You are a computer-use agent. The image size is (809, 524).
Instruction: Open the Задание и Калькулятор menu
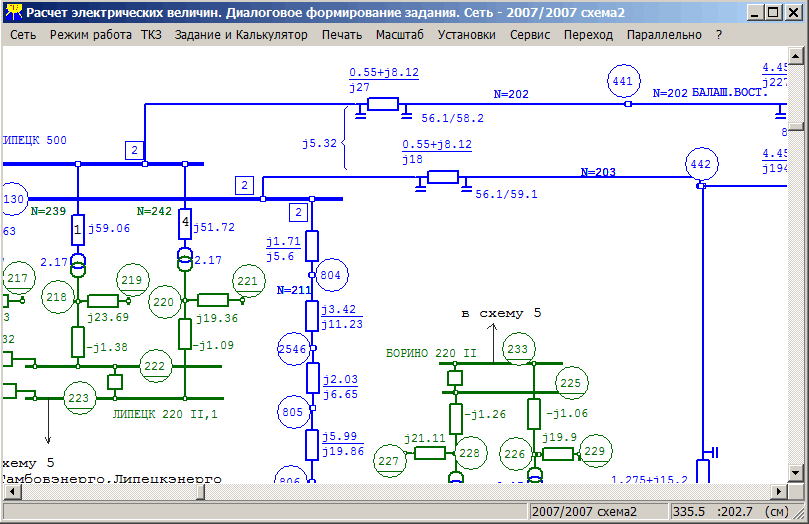pos(241,34)
